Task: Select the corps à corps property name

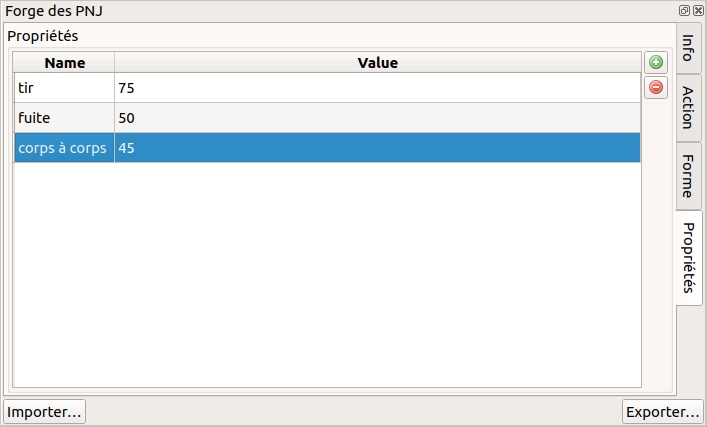Action: tap(64, 148)
